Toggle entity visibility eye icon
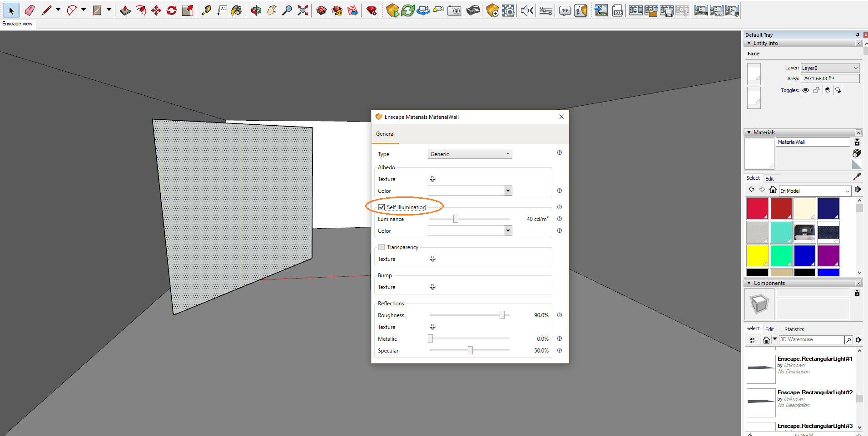Image resolution: width=868 pixels, height=436 pixels. pyautogui.click(x=805, y=90)
